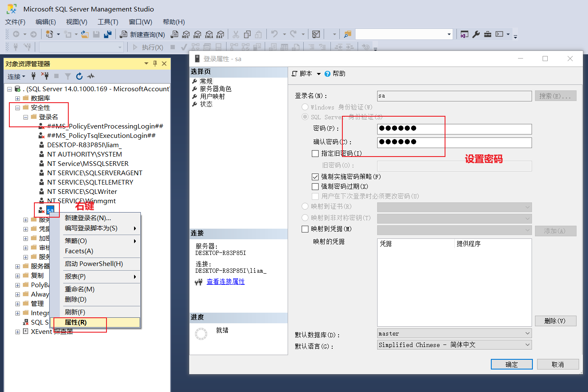Choose Rename (重命名) in context menu

(95, 289)
